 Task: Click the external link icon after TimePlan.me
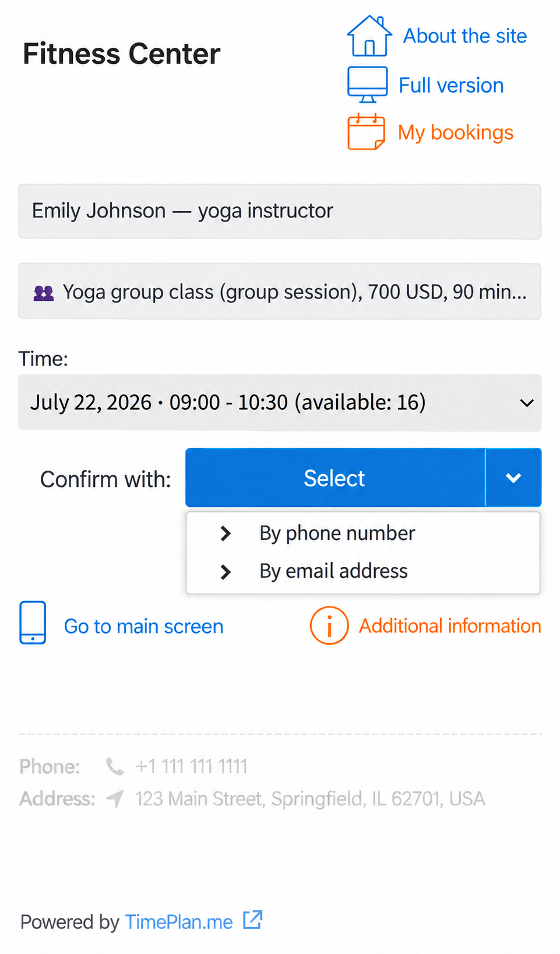(x=253, y=920)
